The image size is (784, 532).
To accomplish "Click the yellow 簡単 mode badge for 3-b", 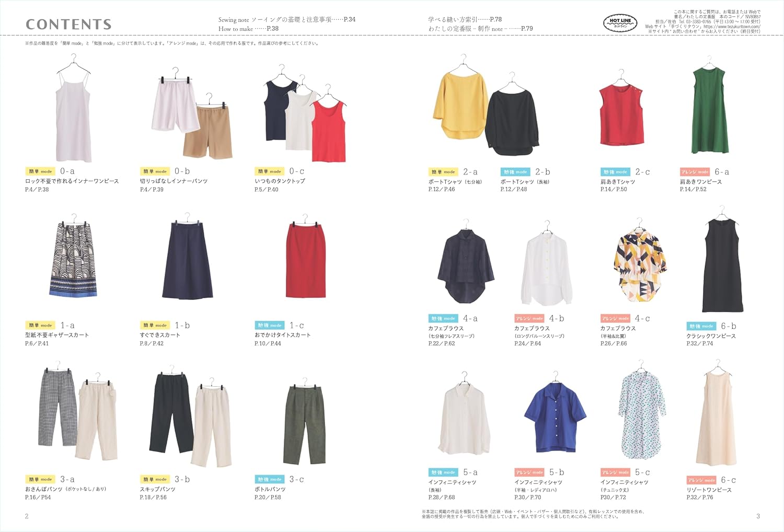I will pos(155,479).
